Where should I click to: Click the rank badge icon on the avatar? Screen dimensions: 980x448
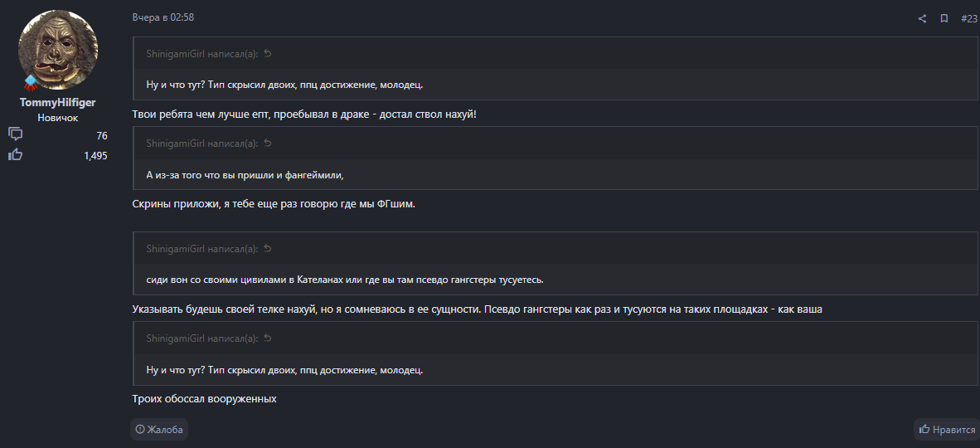coord(31,81)
